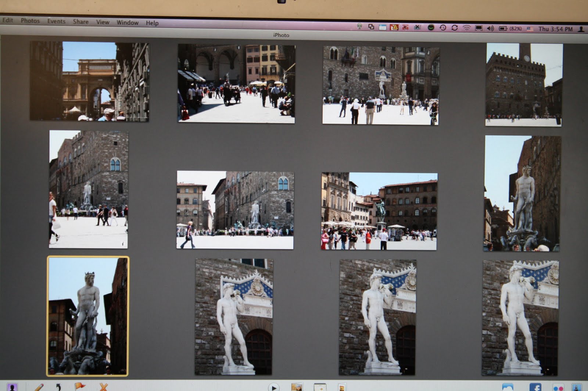588x391 pixels.
Task: Select thumbnail with woman walking past fountain
Action: (x=235, y=209)
